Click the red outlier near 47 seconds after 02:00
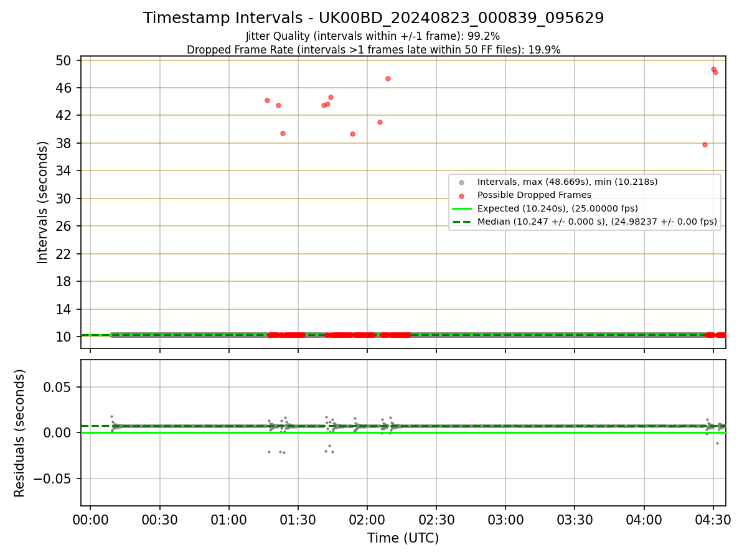Viewport: 747px width, 560px height. 388,78
